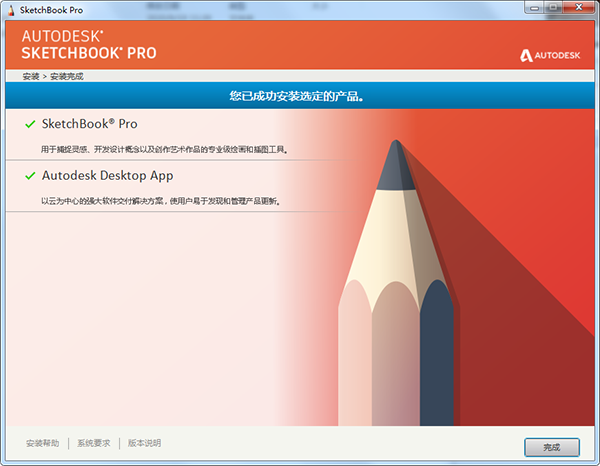600x466 pixels.
Task: Click the AUTODESK SKETCHBOOK PRO header title
Action: tap(89, 45)
